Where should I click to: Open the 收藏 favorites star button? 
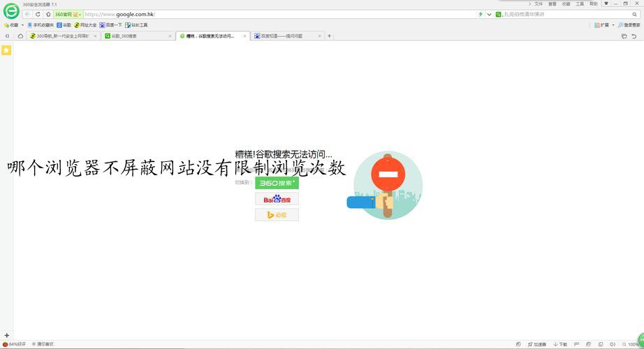[11, 25]
